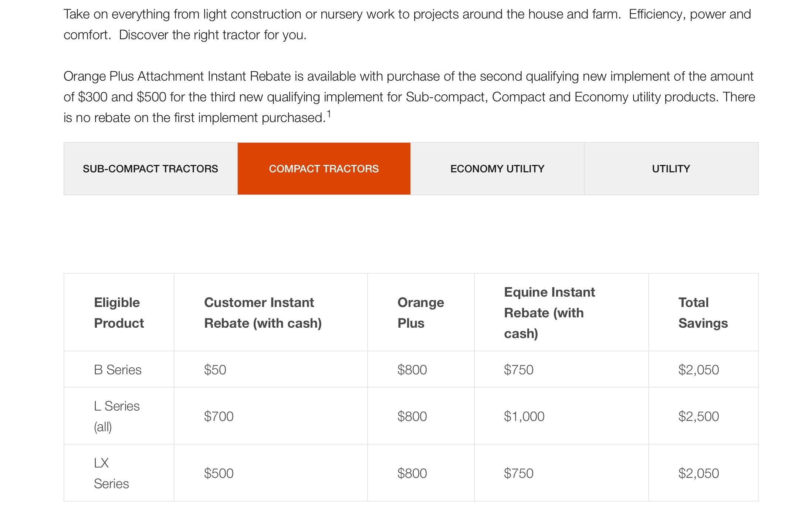812x520 pixels.
Task: Switch to the Utility tab
Action: pyautogui.click(x=671, y=169)
